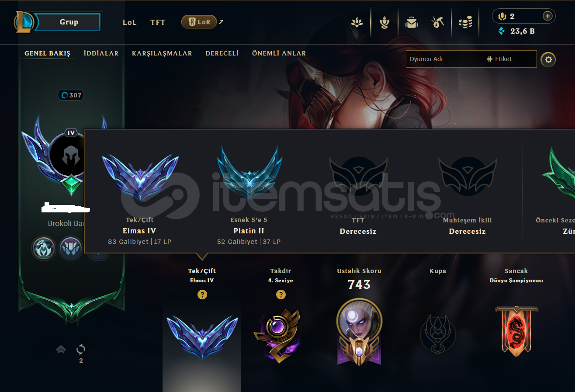Image resolution: width=575 pixels, height=392 pixels.
Task: Click the League of Legends logo
Action: 24,22
